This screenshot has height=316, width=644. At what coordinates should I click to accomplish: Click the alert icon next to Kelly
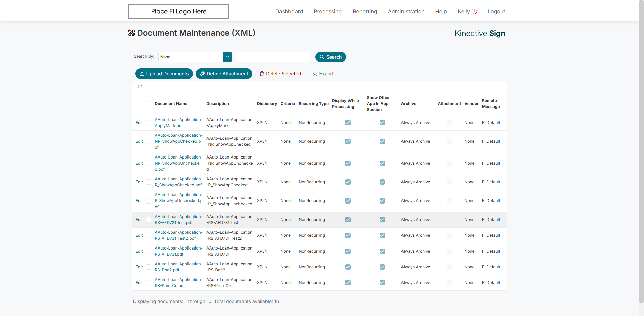474,11
